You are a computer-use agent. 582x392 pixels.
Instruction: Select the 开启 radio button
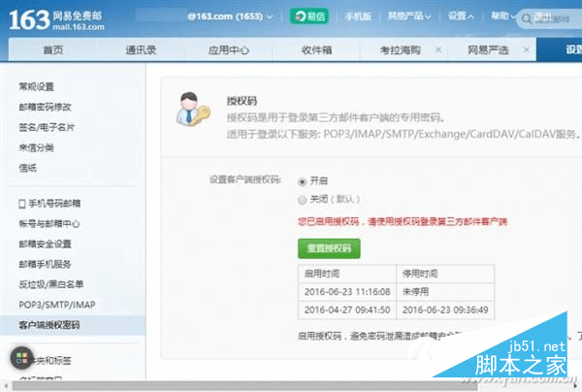point(302,181)
